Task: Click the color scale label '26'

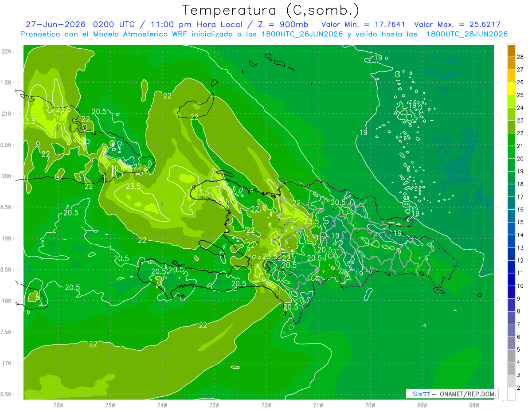Action: coord(520,82)
